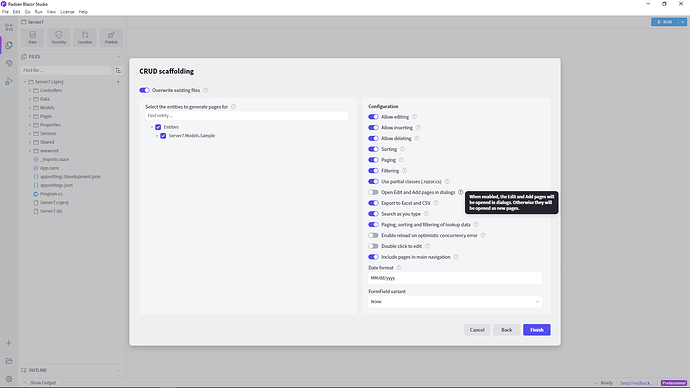Open the Run menu
The image size is (690, 388).
[x=39, y=12]
